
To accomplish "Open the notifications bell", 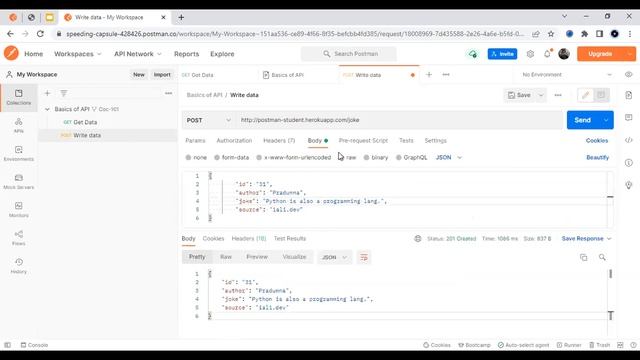I will [547, 53].
